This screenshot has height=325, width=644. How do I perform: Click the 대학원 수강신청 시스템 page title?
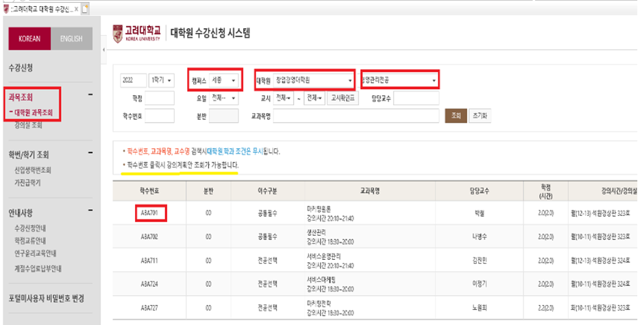point(210,33)
